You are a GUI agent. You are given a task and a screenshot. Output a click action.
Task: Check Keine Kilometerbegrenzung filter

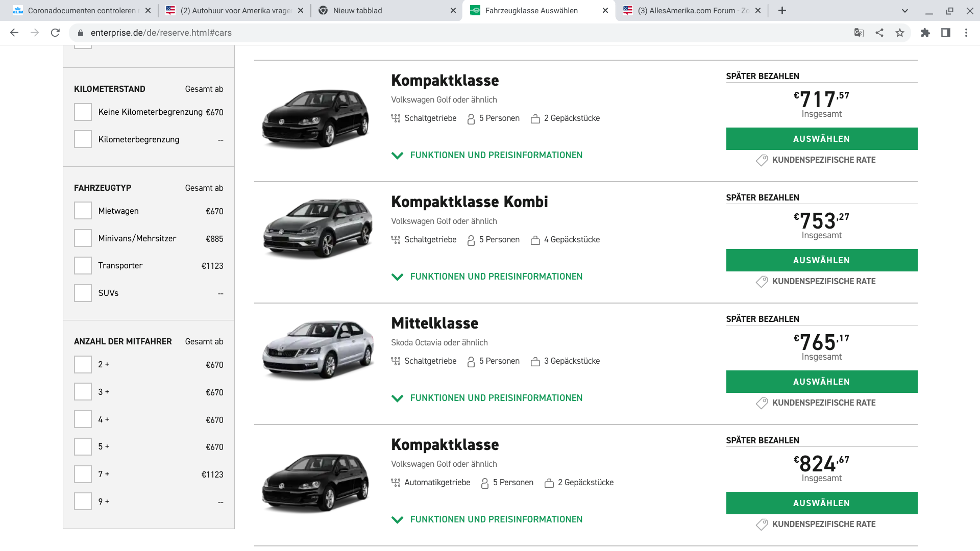(x=83, y=112)
